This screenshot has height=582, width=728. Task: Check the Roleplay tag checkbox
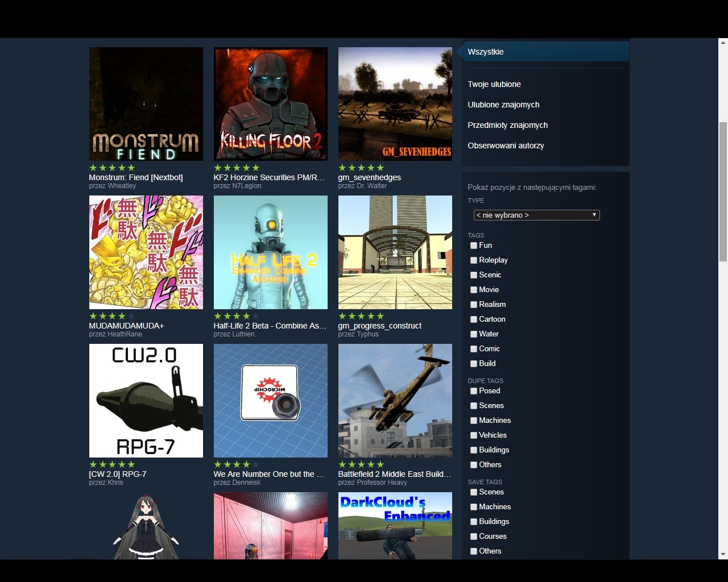coord(474,260)
